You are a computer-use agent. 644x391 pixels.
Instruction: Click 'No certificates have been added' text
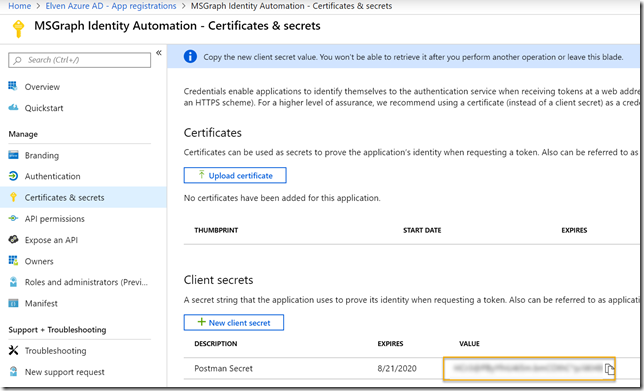282,198
